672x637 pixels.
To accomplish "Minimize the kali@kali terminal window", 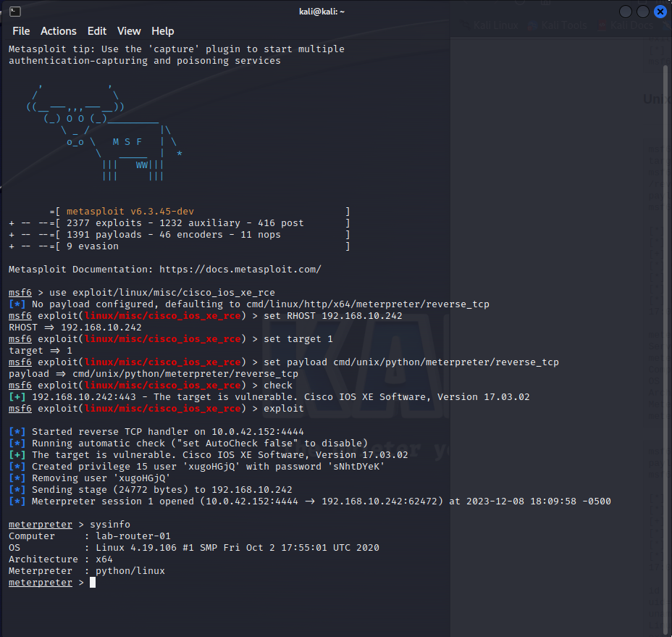I will 626,12.
